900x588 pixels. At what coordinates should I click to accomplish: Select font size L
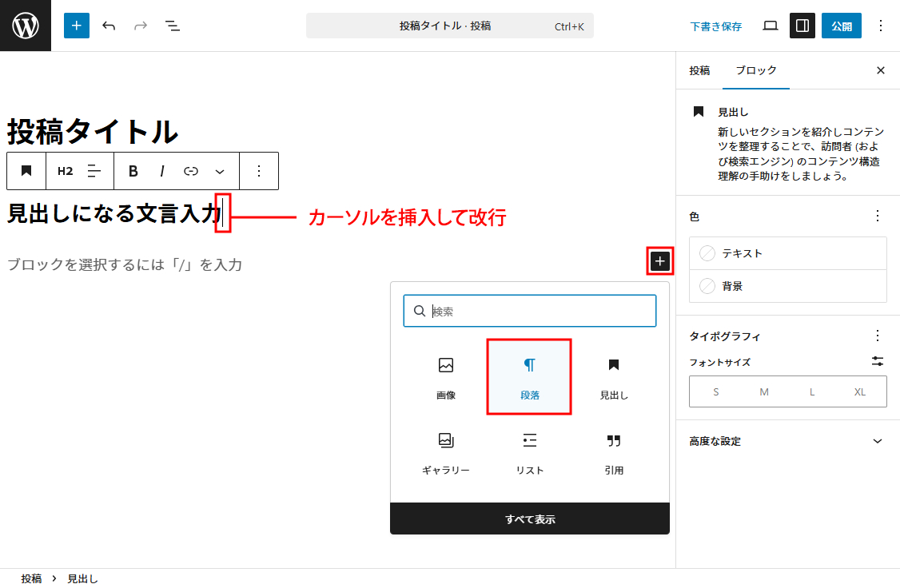click(812, 391)
